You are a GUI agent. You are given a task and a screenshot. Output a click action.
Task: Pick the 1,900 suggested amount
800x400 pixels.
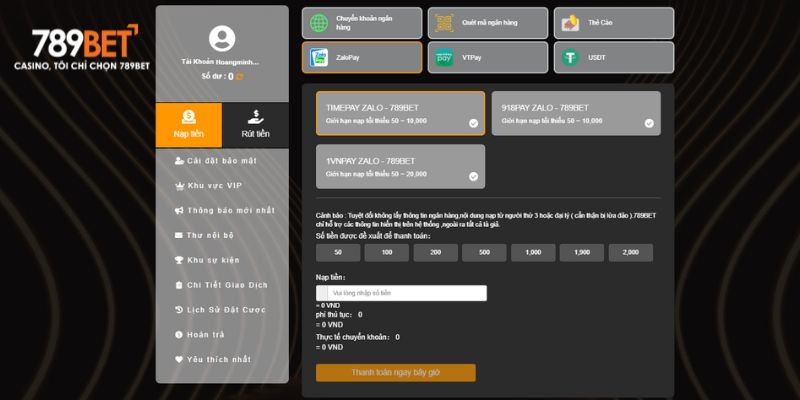pos(582,253)
